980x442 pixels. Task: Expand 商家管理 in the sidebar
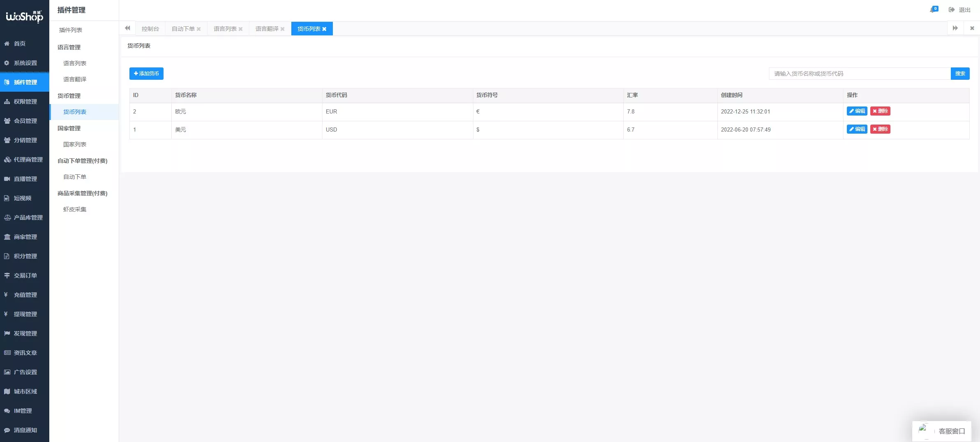(25, 237)
